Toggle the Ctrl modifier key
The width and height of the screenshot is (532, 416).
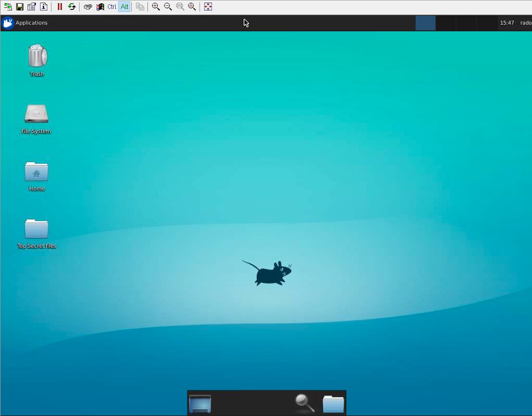point(112,7)
